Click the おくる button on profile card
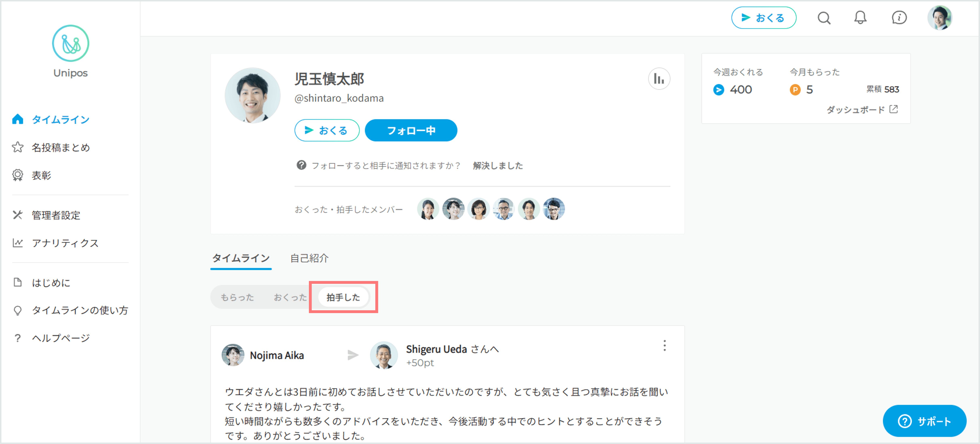The width and height of the screenshot is (980, 444). (327, 130)
